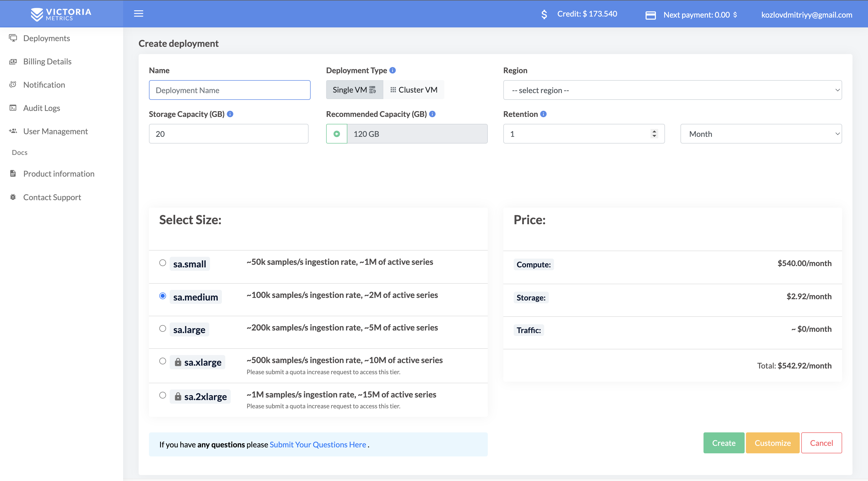
Task: Click the dollar sign credit icon
Action: [x=544, y=14]
